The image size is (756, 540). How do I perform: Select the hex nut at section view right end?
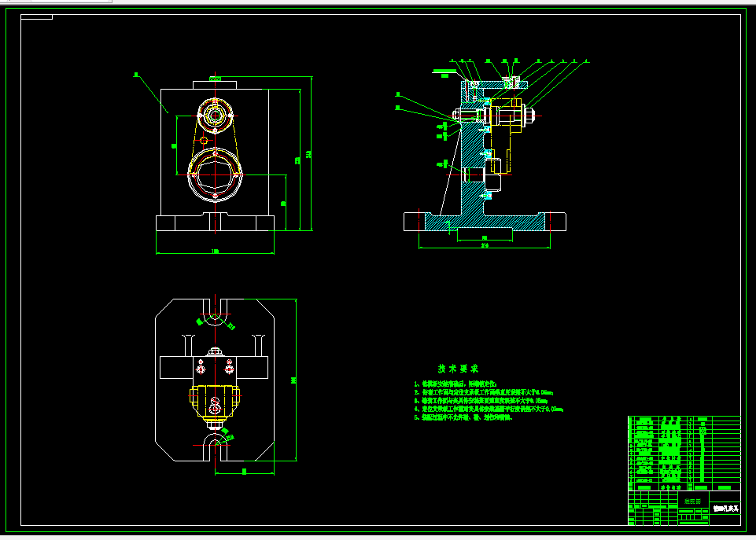529,116
